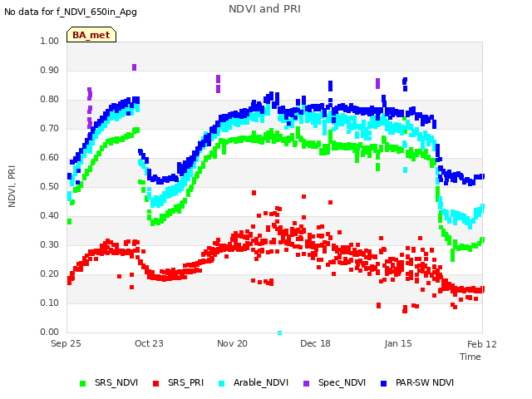
Task: Click the 'NDVI, PRI' y-axis title
Action: (12, 186)
